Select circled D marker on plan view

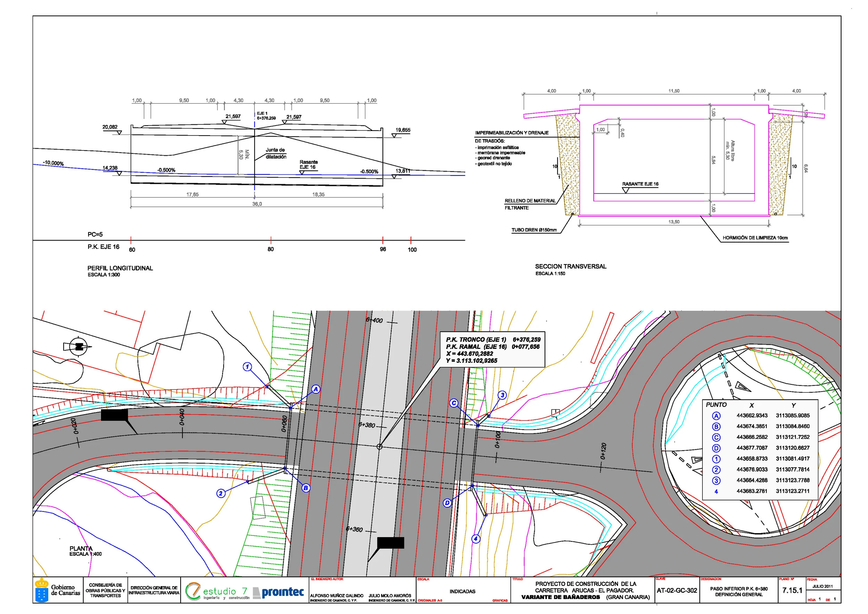pyautogui.click(x=447, y=503)
